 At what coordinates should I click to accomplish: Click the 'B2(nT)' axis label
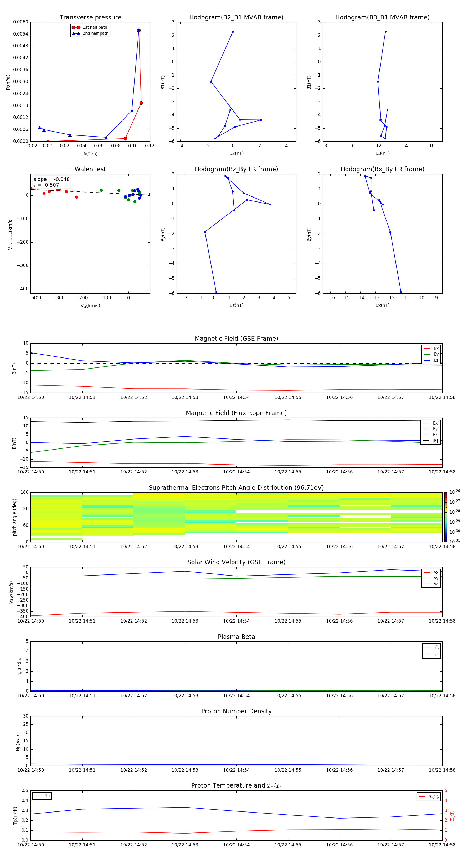236,153
